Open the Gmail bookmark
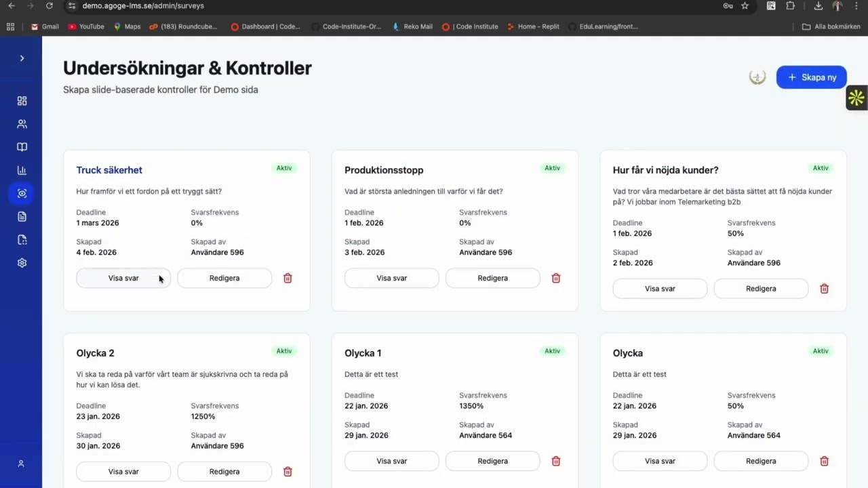 click(45, 26)
